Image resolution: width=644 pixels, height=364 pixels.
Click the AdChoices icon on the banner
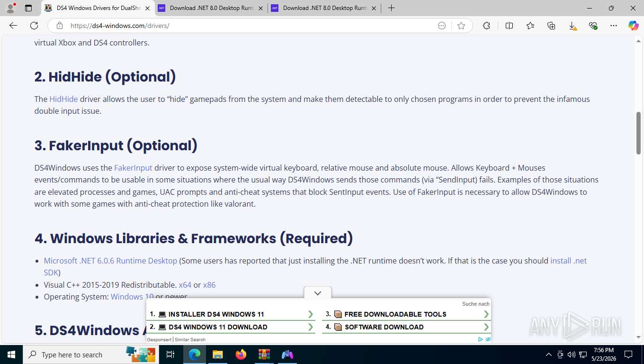pyautogui.click(x=481, y=339)
